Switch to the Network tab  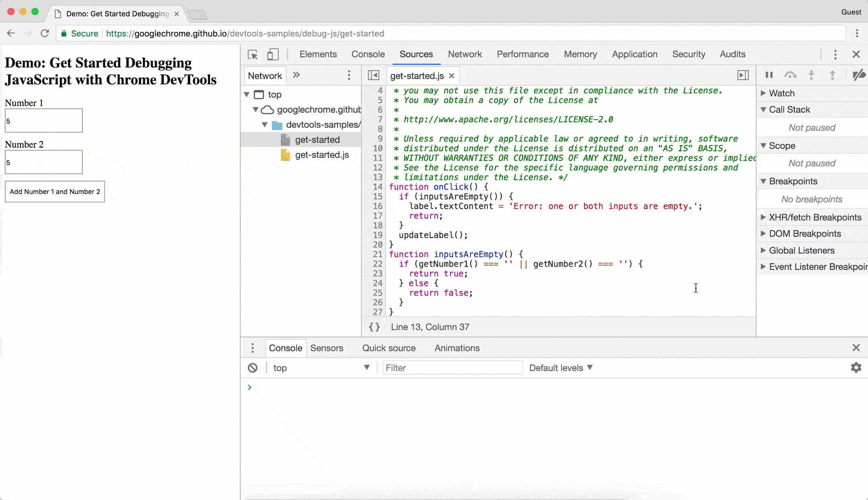pos(465,54)
